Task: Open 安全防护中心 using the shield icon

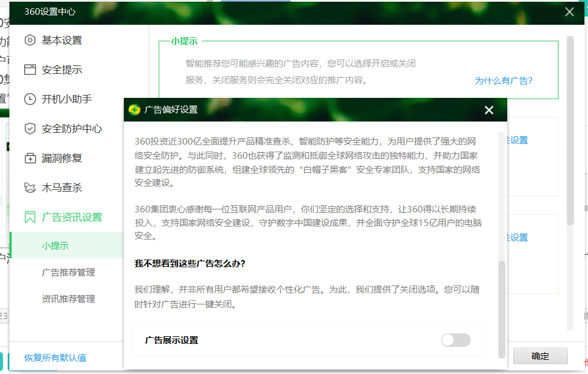Action: pos(29,128)
